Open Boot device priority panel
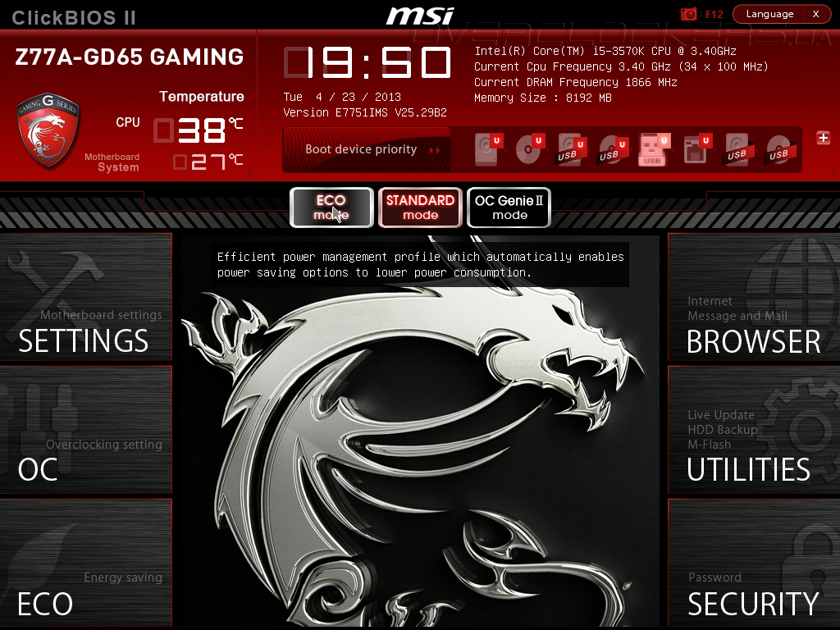 [x=367, y=149]
